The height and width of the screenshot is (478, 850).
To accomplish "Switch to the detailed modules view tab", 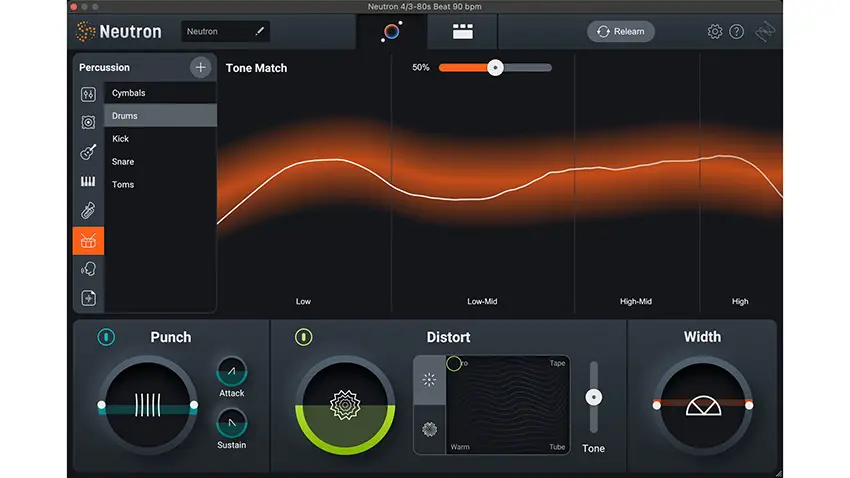I will pyautogui.click(x=462, y=31).
